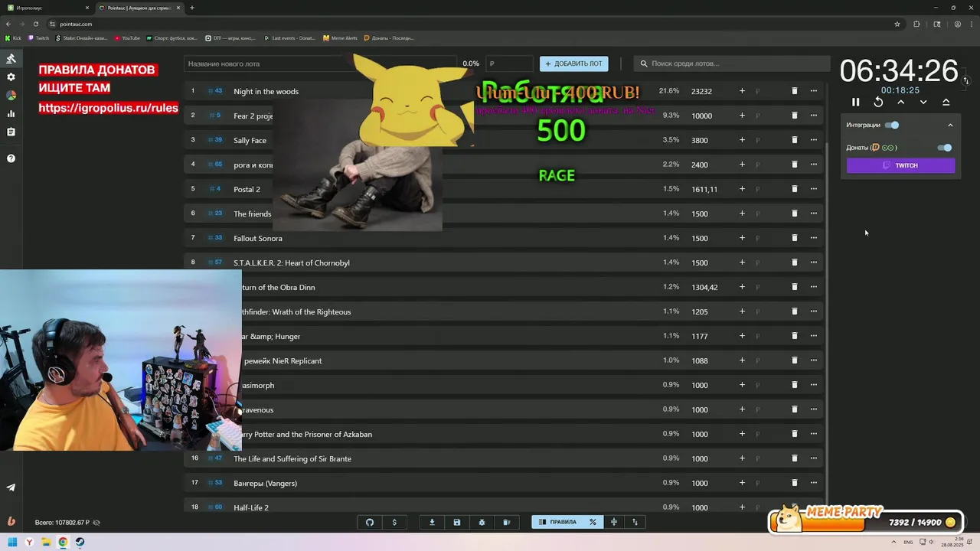The image size is (980, 551).
Task: Subtract time with the down-chevron timer button
Action: (923, 102)
